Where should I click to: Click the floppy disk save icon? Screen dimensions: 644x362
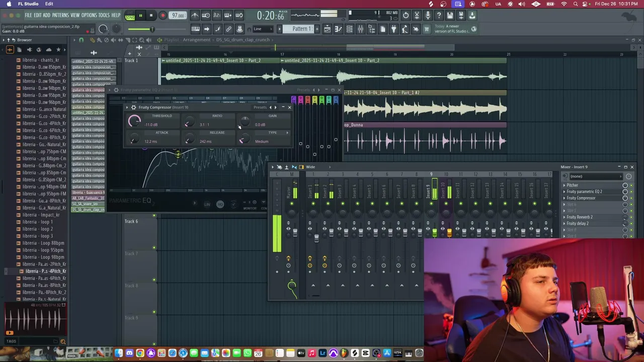click(450, 15)
